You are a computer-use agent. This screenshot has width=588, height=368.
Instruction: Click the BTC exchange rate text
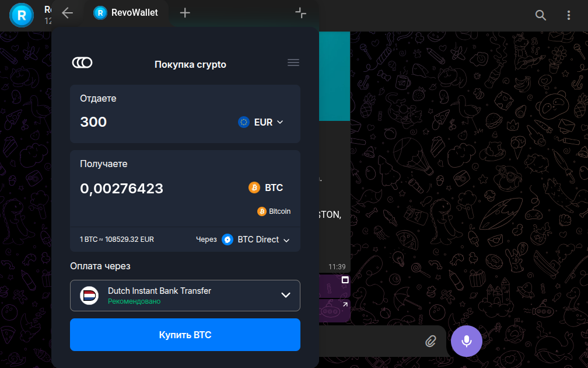click(117, 239)
